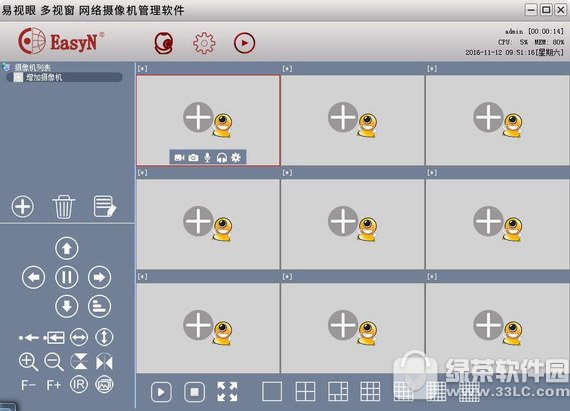Screen dimensions: 570x411
Task: Delete camera with trash can icon
Action: (x=64, y=206)
